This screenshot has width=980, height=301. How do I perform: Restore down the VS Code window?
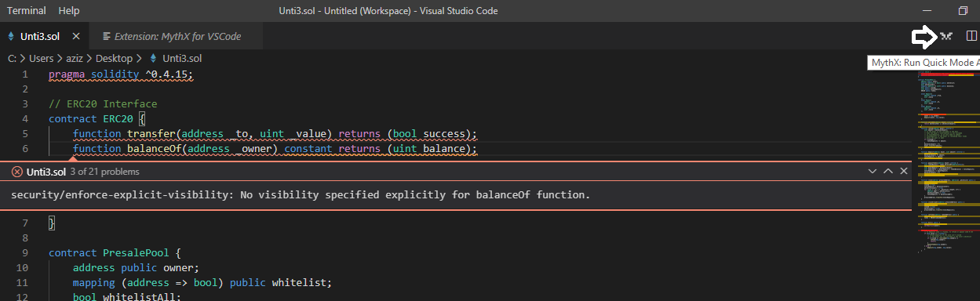click(x=963, y=11)
